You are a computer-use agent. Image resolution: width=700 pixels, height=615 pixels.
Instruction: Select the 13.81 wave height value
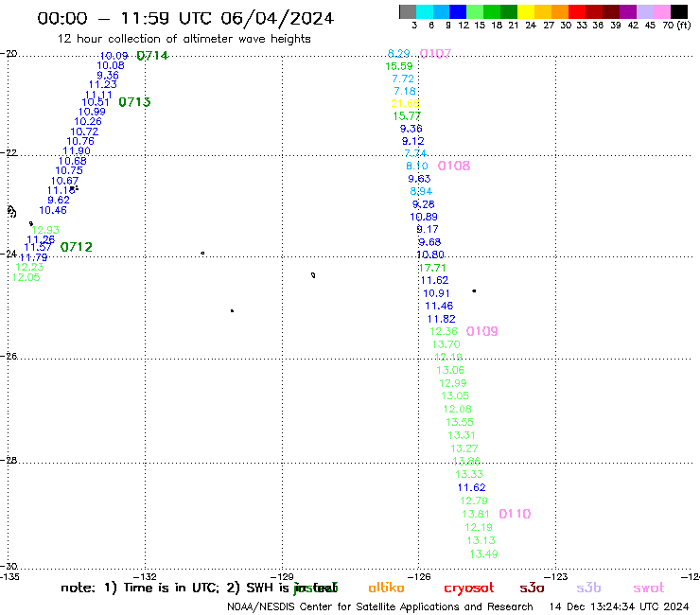[x=476, y=514]
